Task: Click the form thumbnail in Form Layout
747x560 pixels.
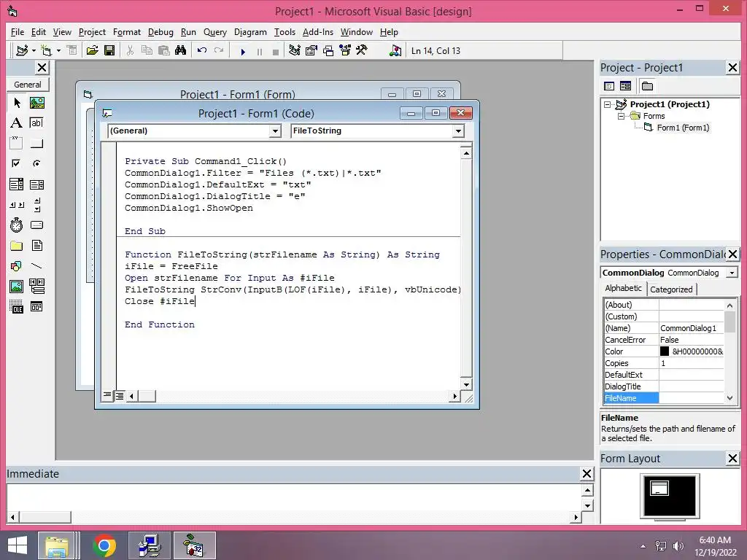Action: coord(659,488)
